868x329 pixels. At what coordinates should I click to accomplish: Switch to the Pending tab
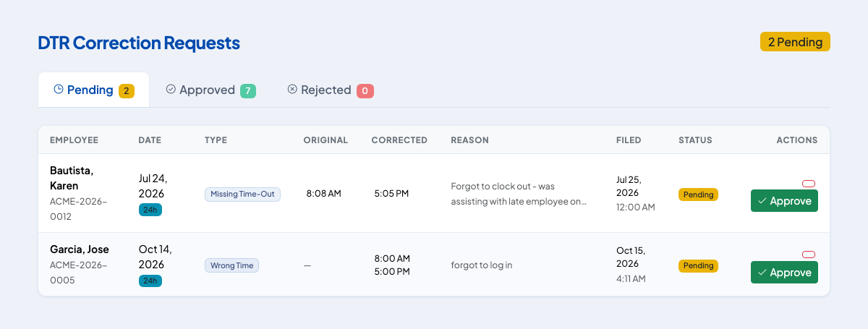coord(94,90)
